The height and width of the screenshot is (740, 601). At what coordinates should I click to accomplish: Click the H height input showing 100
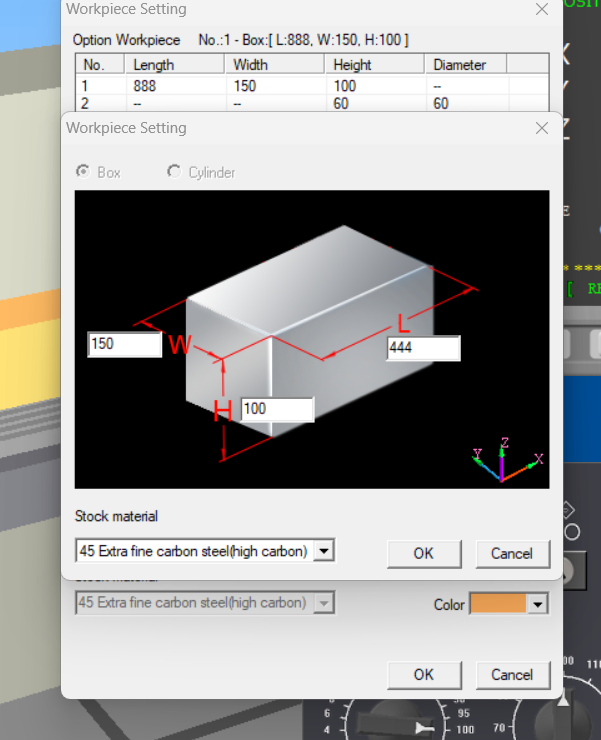click(x=276, y=409)
